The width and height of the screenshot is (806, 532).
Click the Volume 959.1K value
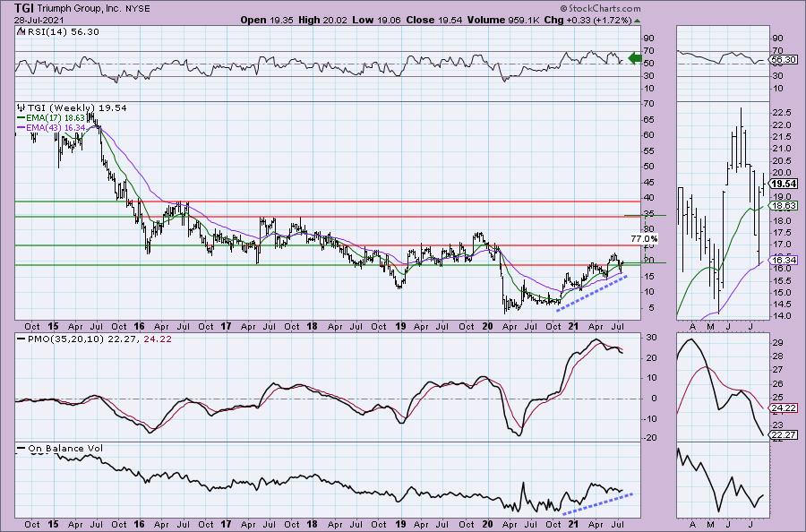502,20
